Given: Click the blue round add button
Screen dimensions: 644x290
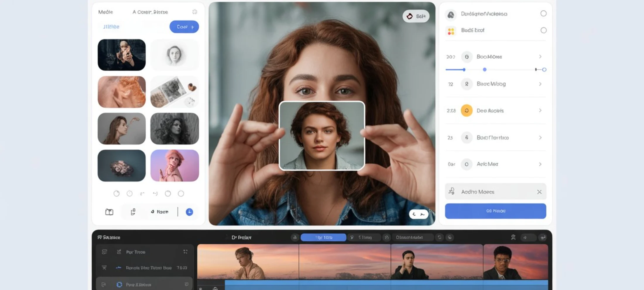Looking at the screenshot, I should 189,212.
